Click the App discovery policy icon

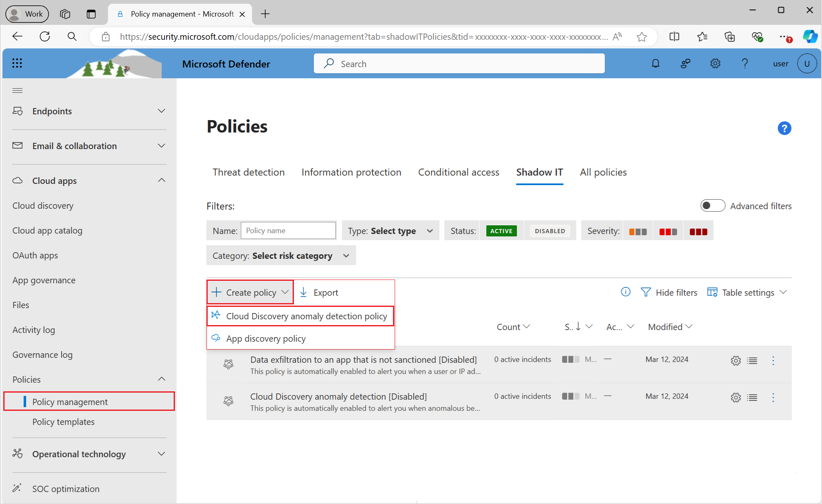coord(217,338)
